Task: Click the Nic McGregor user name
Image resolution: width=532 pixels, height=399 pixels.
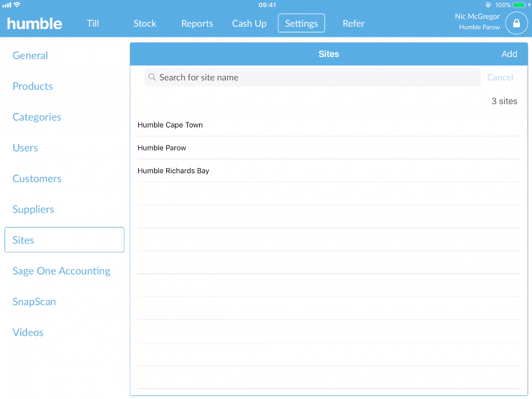Action: 477,16
